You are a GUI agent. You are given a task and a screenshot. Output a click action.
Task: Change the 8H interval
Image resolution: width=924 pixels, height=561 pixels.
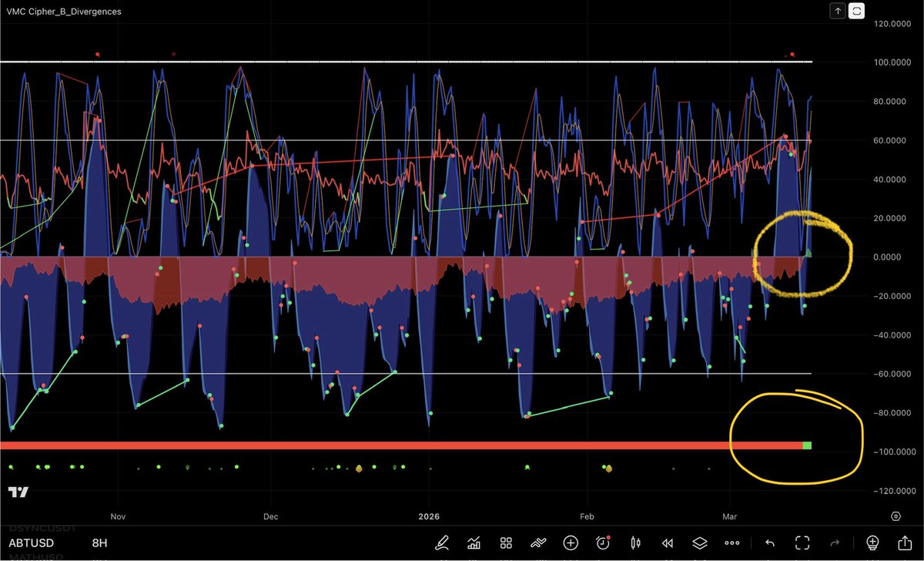99,543
